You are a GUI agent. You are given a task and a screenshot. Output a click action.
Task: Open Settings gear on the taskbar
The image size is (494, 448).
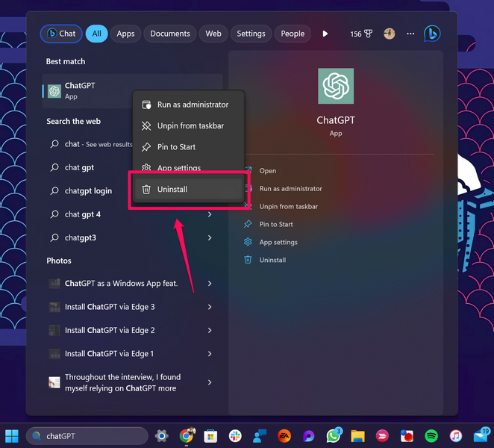pos(162,436)
